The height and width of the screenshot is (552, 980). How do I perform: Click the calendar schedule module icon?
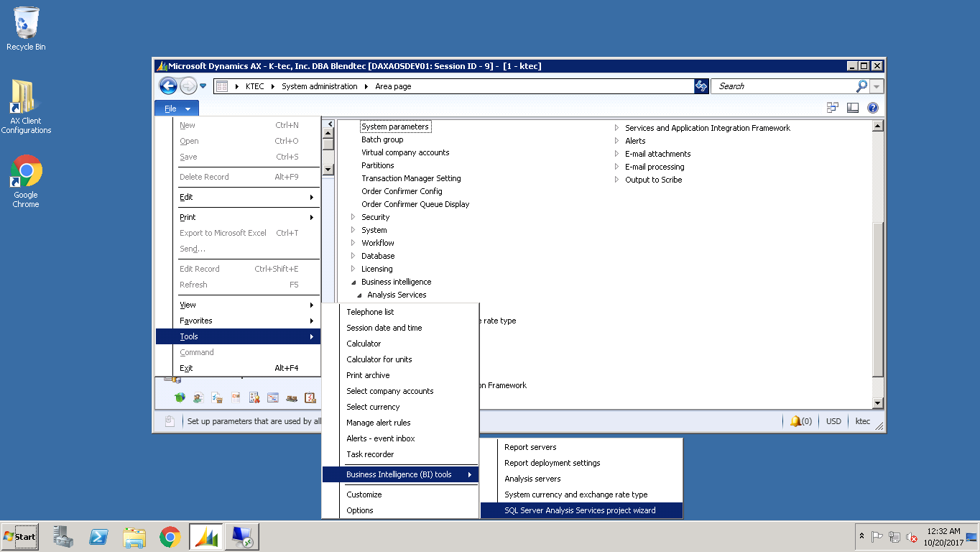pyautogui.click(x=273, y=397)
